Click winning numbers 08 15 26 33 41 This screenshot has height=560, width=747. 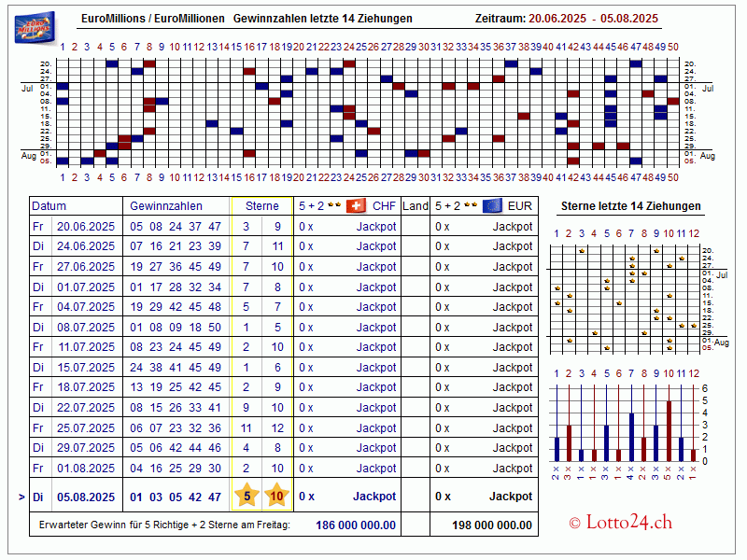pos(176,408)
